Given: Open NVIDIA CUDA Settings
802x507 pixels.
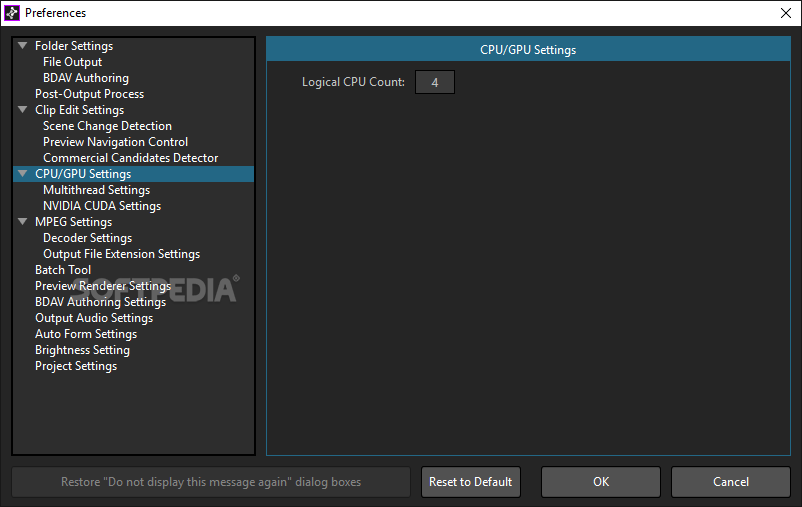Looking at the screenshot, I should pos(102,206).
